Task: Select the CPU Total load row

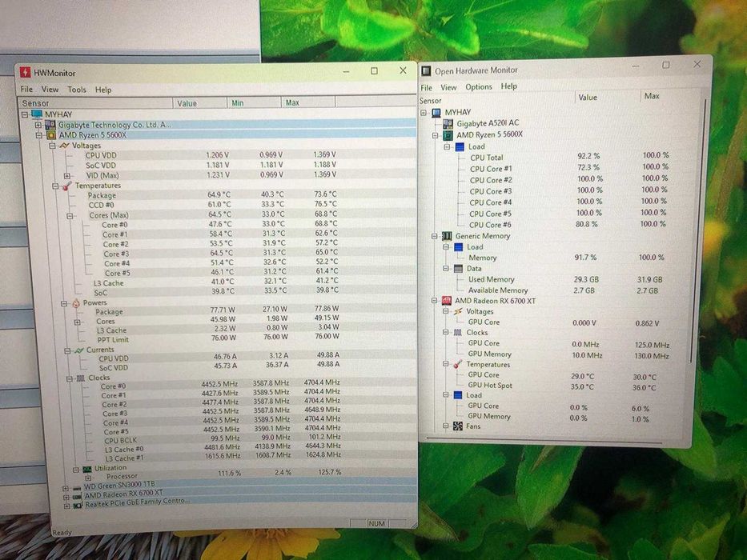Action: tap(569, 157)
